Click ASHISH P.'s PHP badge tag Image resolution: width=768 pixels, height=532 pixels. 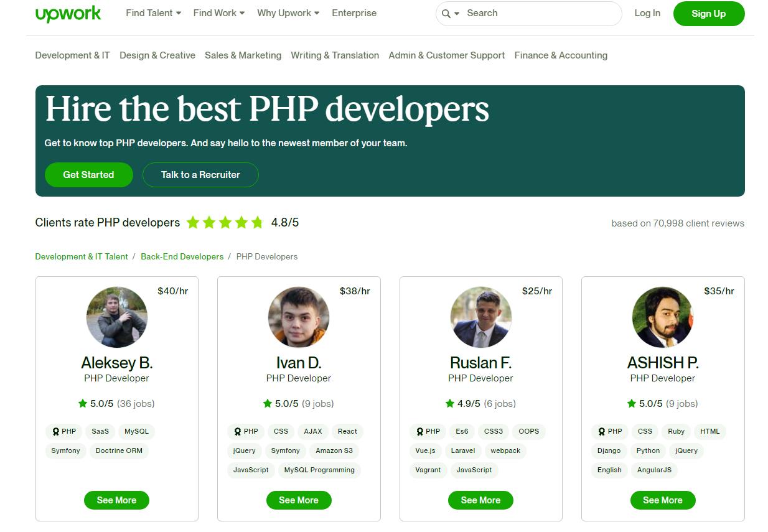610,431
